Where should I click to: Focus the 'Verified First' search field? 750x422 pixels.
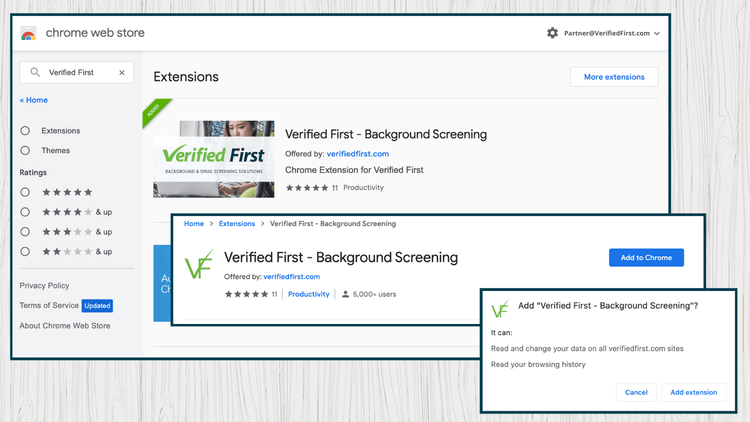77,72
